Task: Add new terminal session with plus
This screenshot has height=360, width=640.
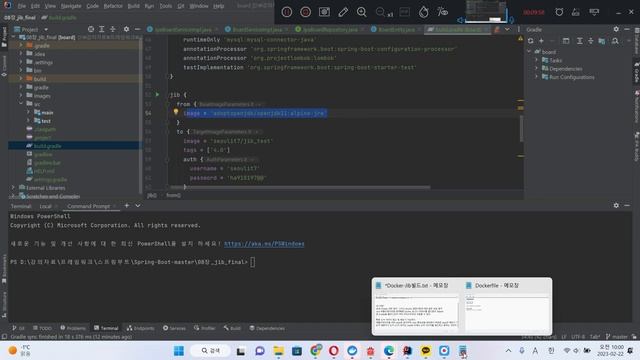Action: (127, 206)
